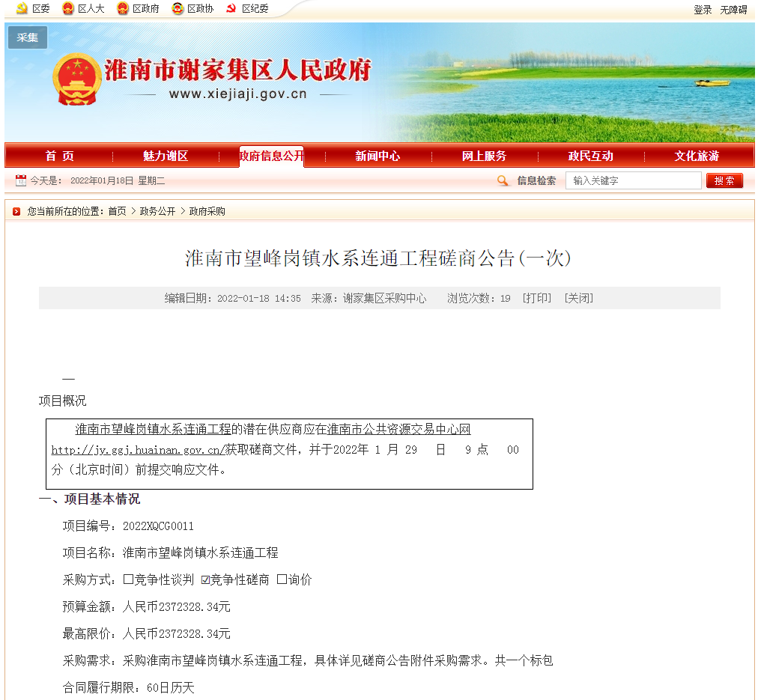Click the magnifier icon next to 信息检索
The height and width of the screenshot is (700, 758).
tap(503, 180)
